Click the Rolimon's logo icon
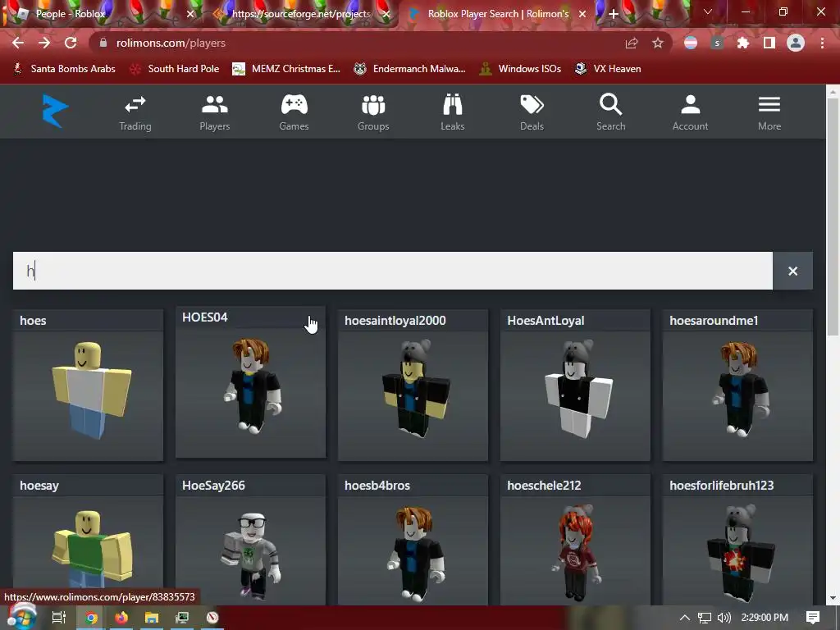This screenshot has height=630, width=840. [x=55, y=111]
